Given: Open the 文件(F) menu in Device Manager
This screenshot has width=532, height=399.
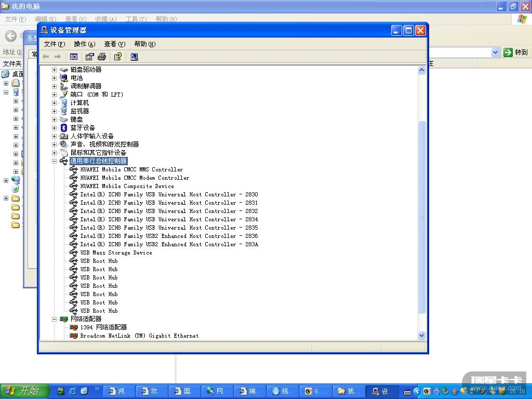Looking at the screenshot, I should click(54, 44).
